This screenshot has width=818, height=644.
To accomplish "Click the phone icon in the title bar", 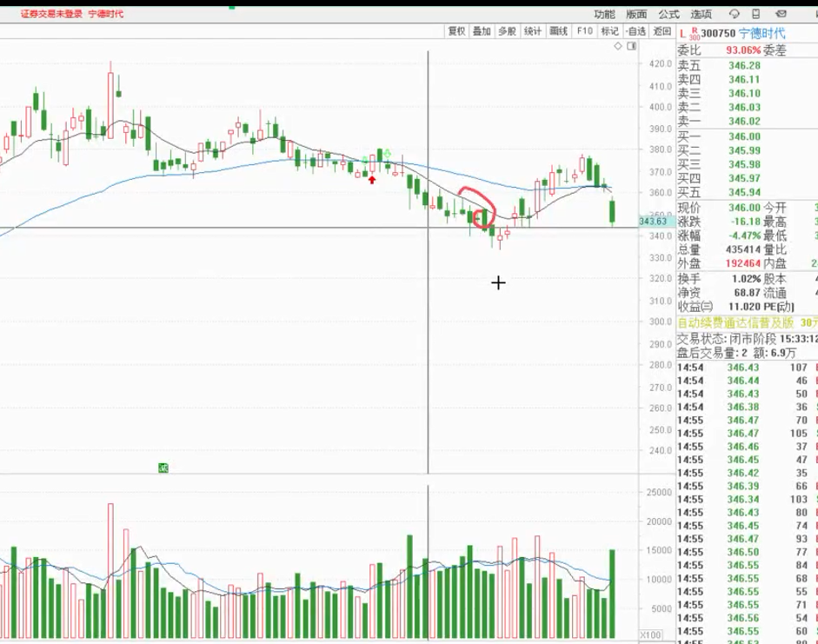I will click(x=756, y=14).
